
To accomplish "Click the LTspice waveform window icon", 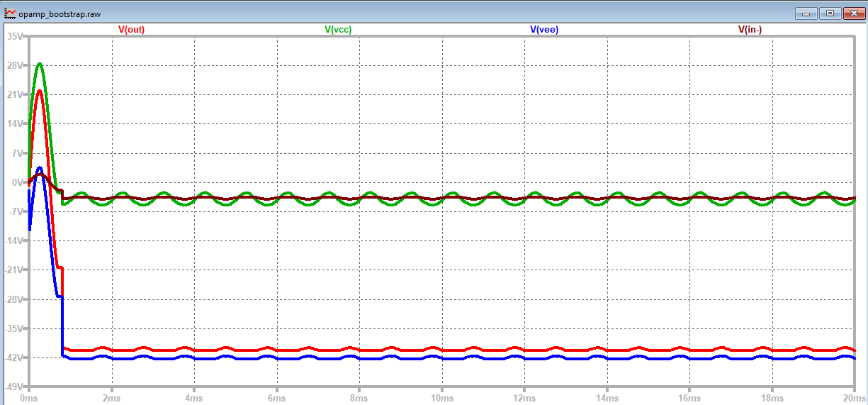I will [x=9, y=13].
